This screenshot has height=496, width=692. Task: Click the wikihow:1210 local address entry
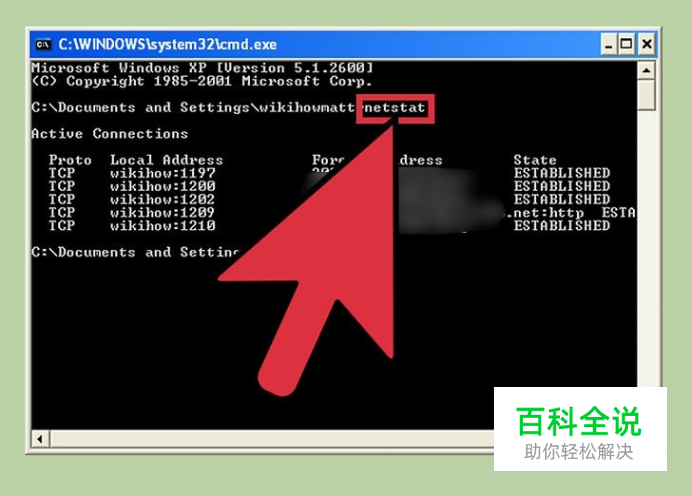tap(162, 226)
